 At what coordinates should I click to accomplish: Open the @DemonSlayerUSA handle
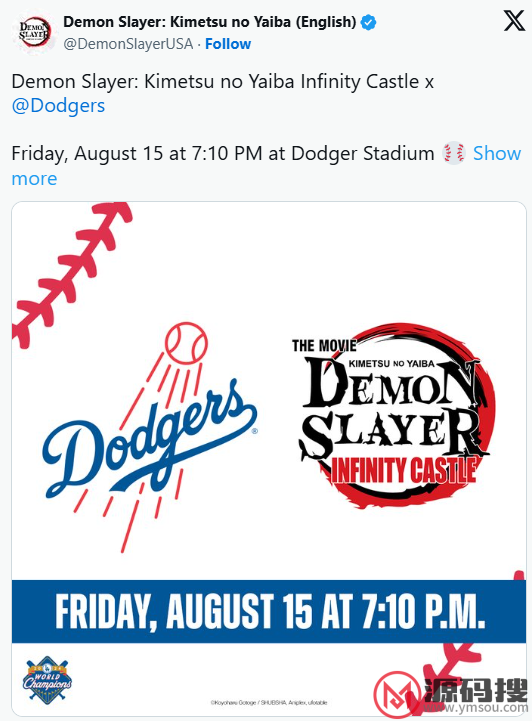(128, 44)
